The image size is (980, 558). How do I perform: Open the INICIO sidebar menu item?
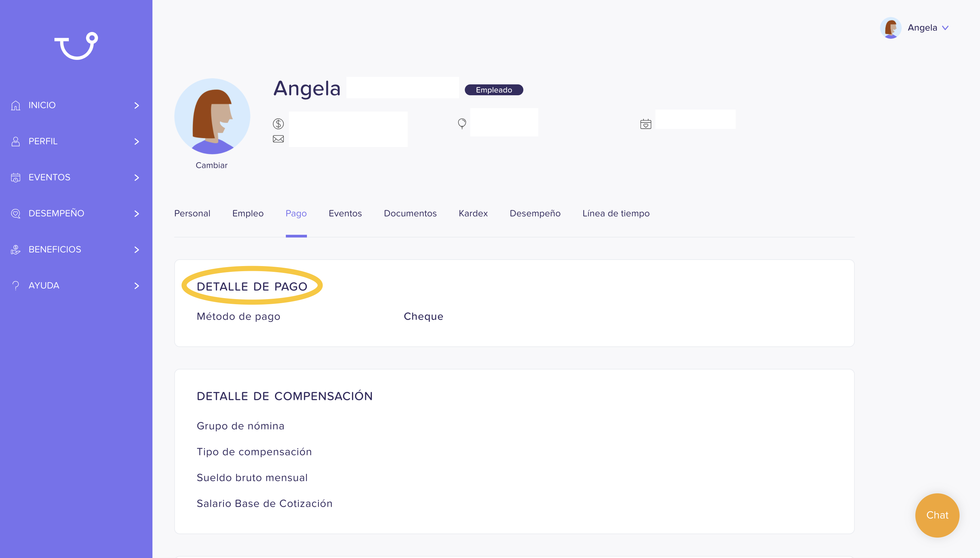(76, 105)
